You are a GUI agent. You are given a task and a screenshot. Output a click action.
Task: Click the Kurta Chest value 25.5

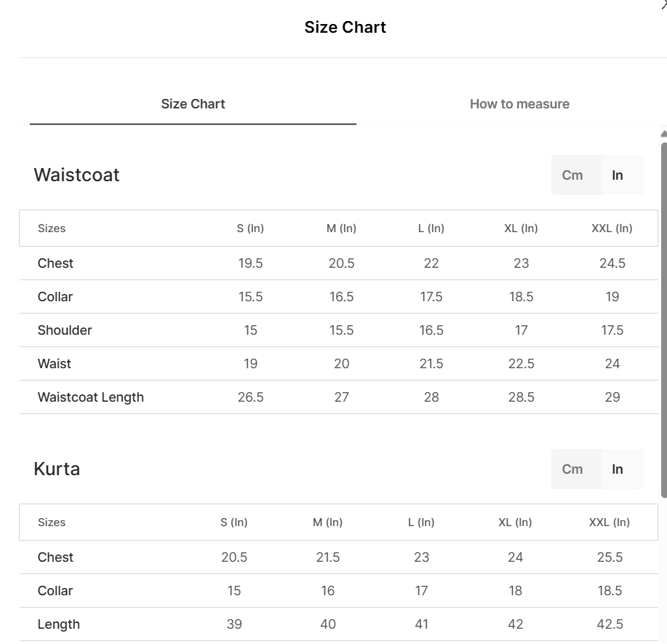click(x=610, y=557)
